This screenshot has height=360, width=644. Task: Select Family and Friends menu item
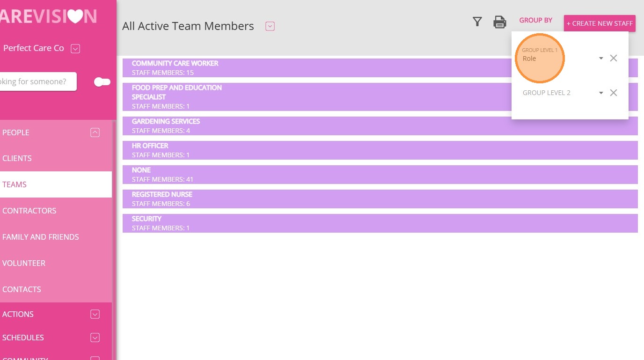pyautogui.click(x=41, y=237)
